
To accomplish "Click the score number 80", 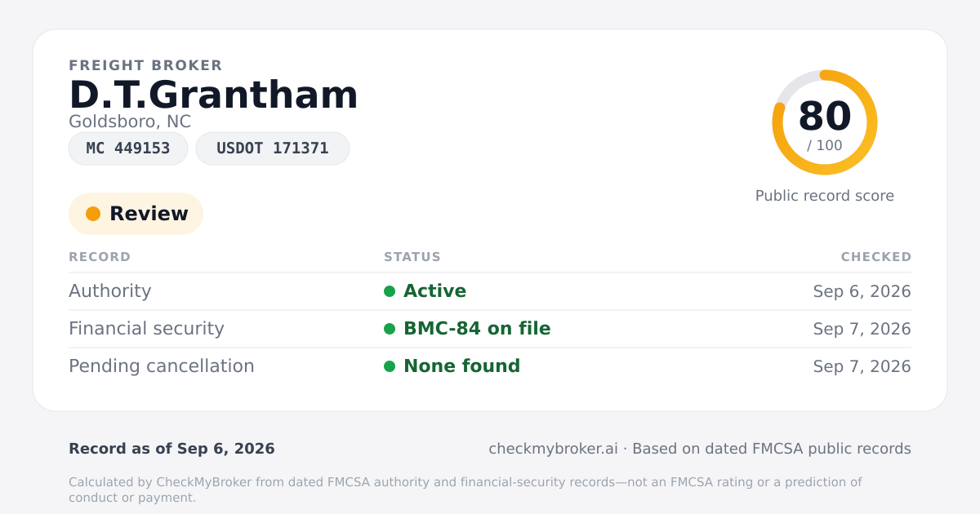I will [825, 116].
